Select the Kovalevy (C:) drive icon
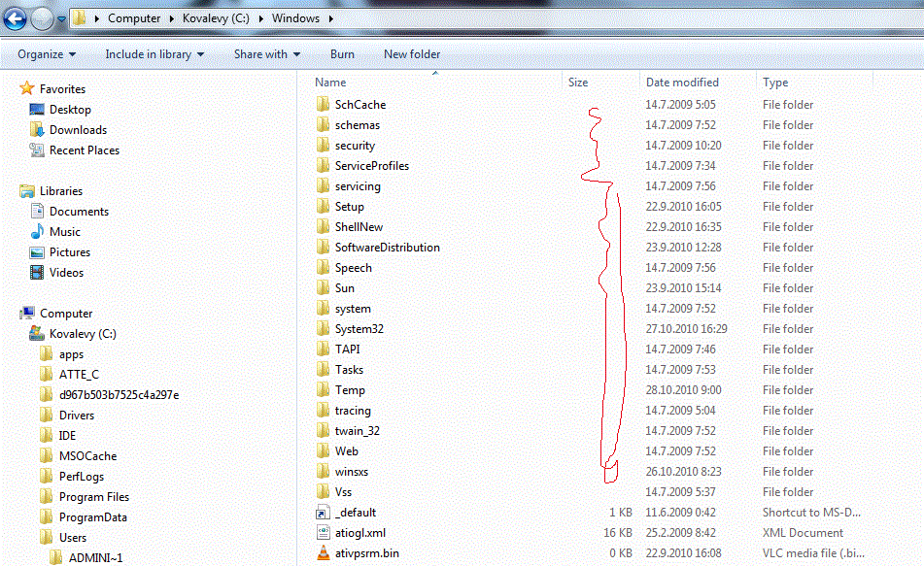This screenshot has height=566, width=924. click(x=37, y=333)
